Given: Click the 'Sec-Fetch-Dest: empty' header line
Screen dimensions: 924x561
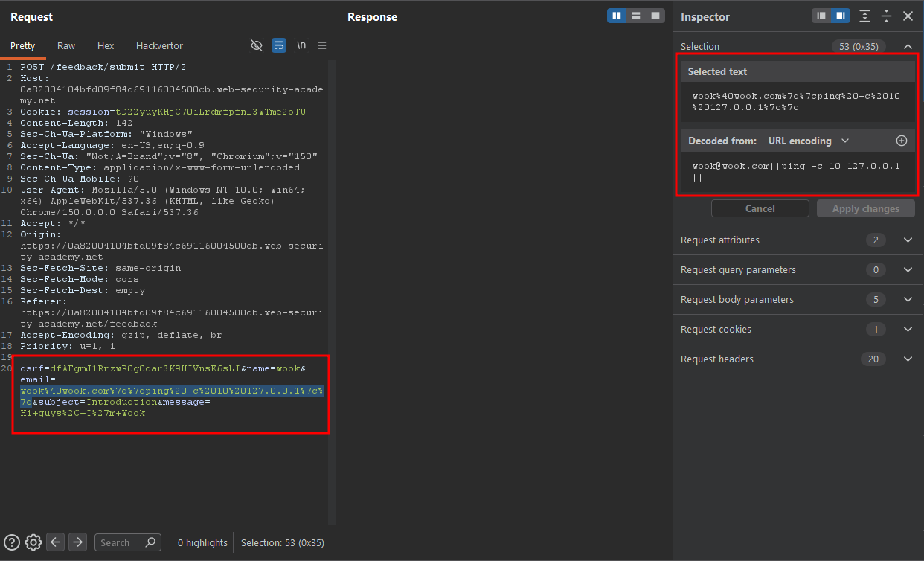Looking at the screenshot, I should (x=83, y=290).
